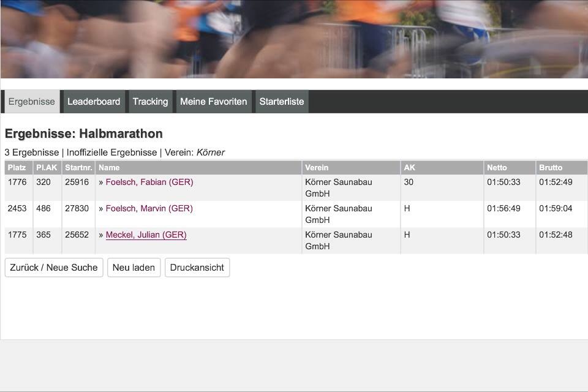Image resolution: width=588 pixels, height=392 pixels.
Task: Open the Leaderboard tab
Action: [94, 102]
